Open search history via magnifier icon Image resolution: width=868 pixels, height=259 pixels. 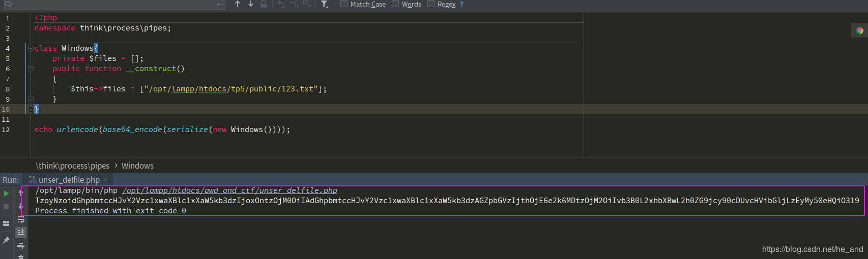9,4
